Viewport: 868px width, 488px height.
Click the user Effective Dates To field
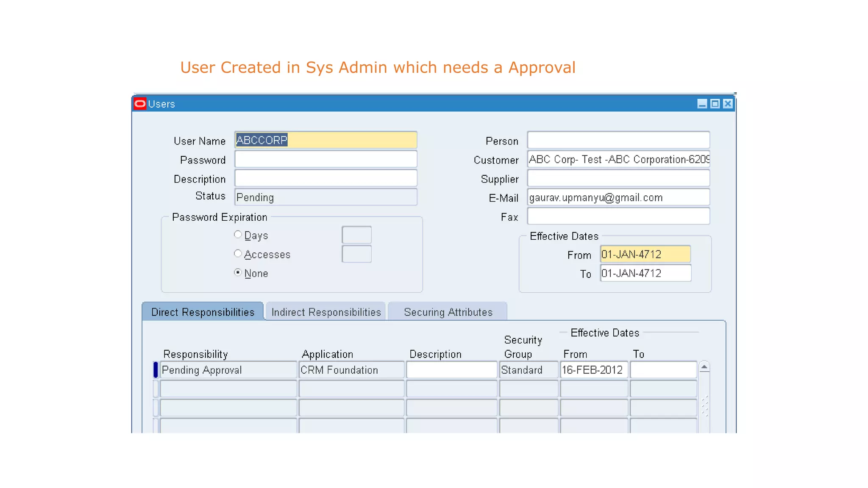645,273
